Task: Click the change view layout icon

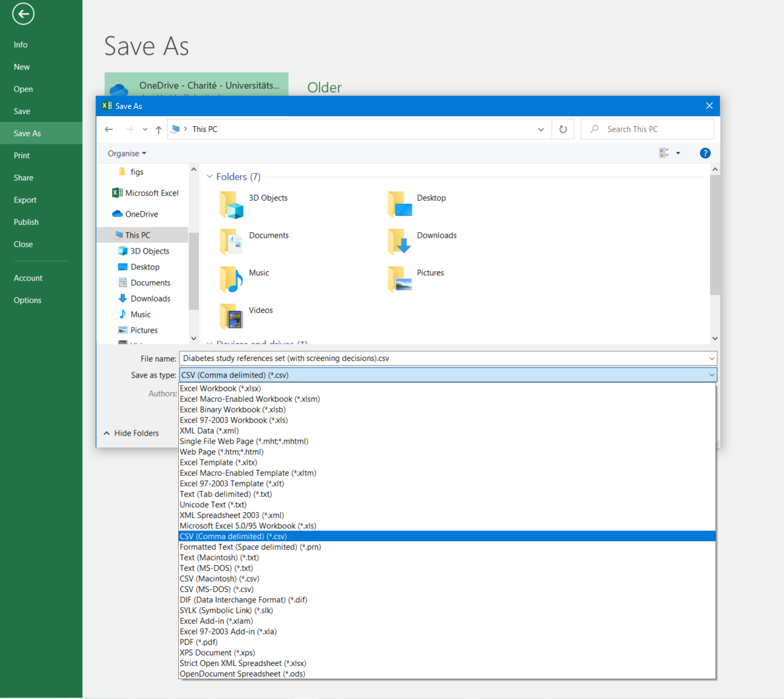Action: click(663, 152)
